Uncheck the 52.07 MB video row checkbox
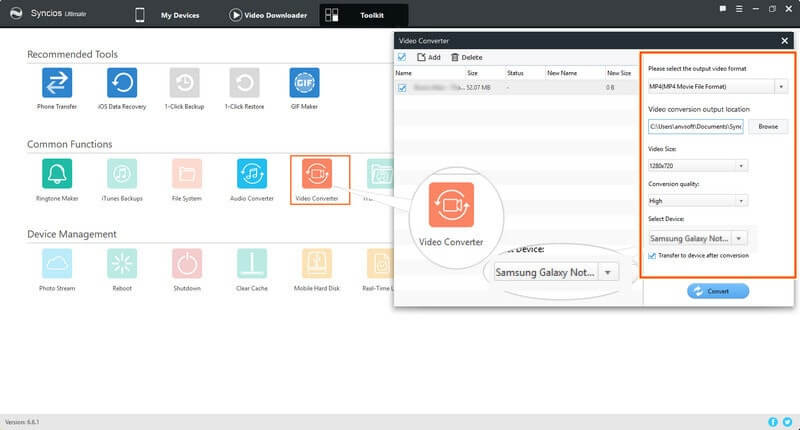 402,88
